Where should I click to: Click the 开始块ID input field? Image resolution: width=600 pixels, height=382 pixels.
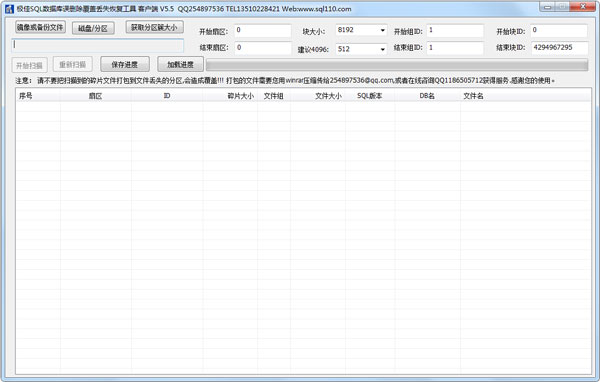tap(559, 30)
